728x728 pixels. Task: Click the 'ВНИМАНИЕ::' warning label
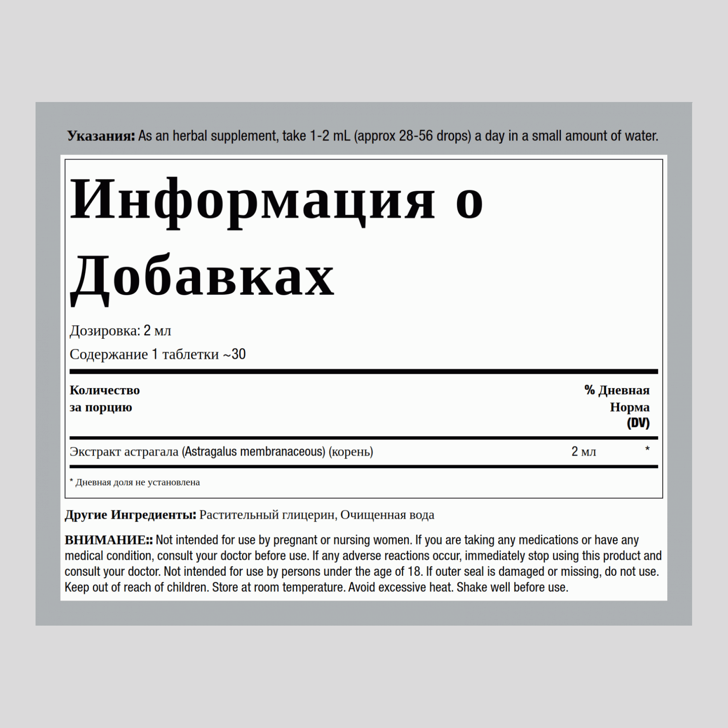[108, 540]
